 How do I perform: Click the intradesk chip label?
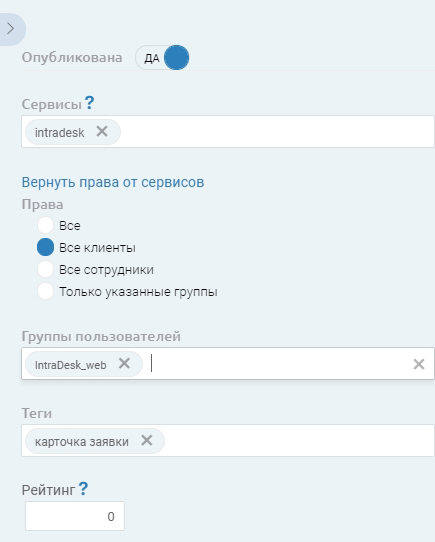click(x=59, y=132)
